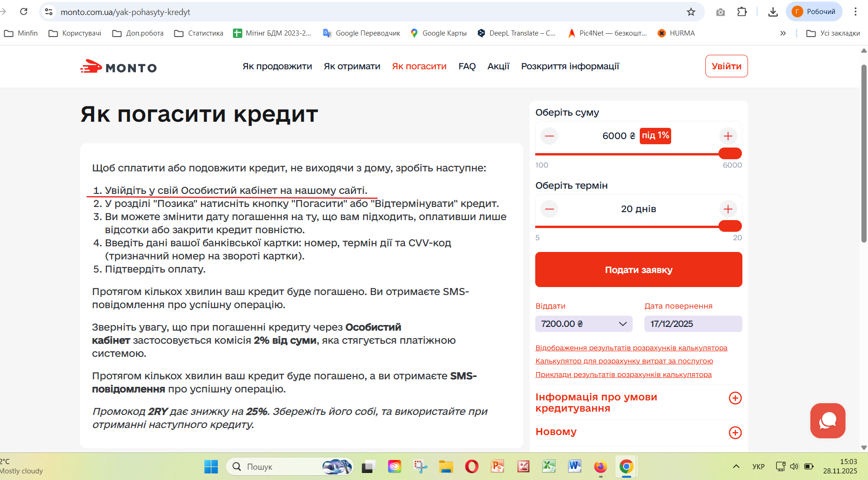
Task: Open DeepL Translate bookmark
Action: 516,33
